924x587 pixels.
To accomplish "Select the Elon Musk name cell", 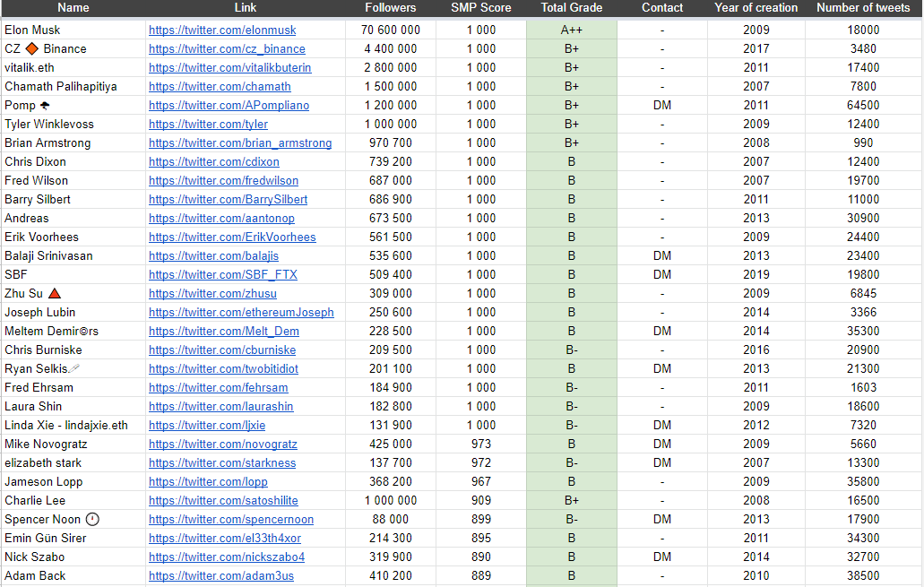I will coord(73,30).
